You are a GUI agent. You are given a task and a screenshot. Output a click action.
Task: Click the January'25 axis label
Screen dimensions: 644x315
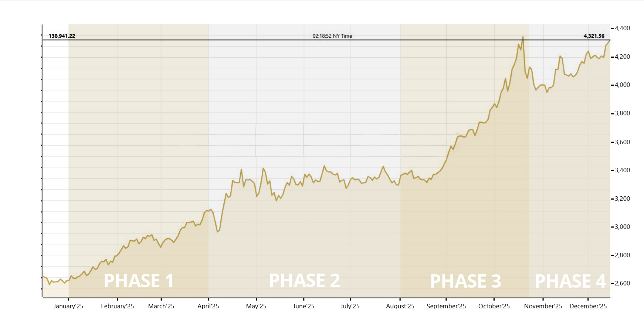[68, 306]
